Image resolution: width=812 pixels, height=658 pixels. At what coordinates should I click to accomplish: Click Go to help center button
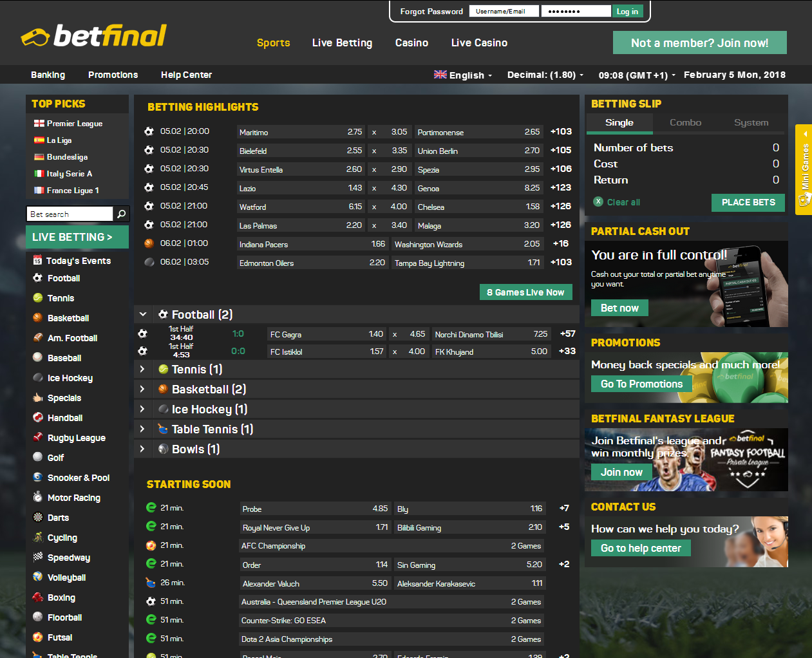[641, 548]
